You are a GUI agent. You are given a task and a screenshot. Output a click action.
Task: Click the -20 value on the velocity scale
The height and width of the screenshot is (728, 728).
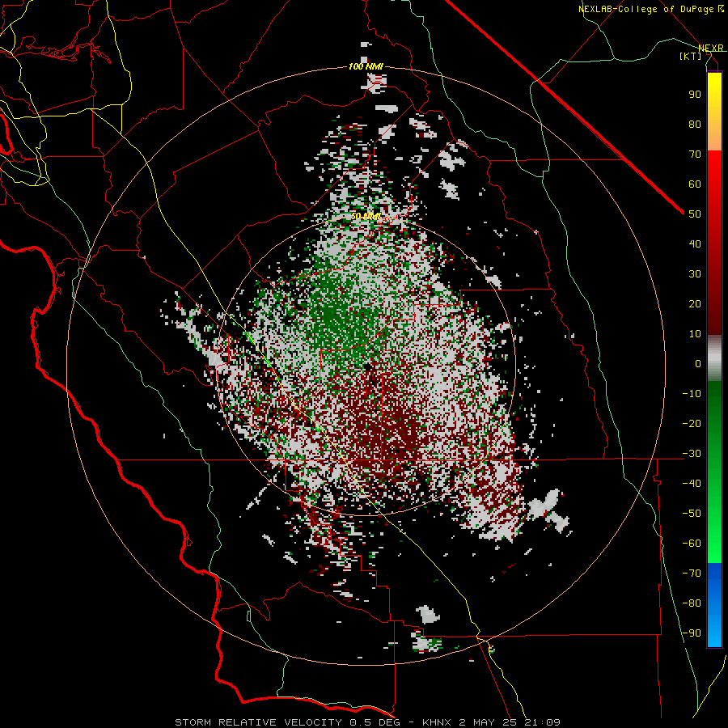click(x=692, y=424)
